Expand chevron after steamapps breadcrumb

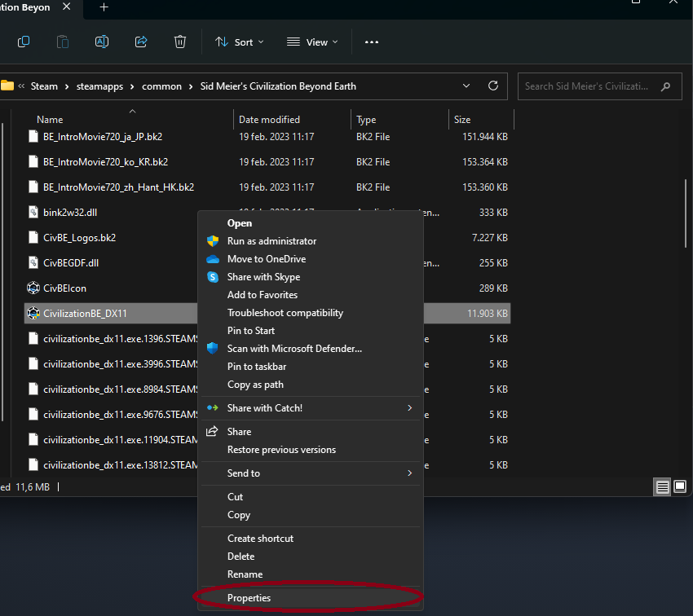coord(132,86)
